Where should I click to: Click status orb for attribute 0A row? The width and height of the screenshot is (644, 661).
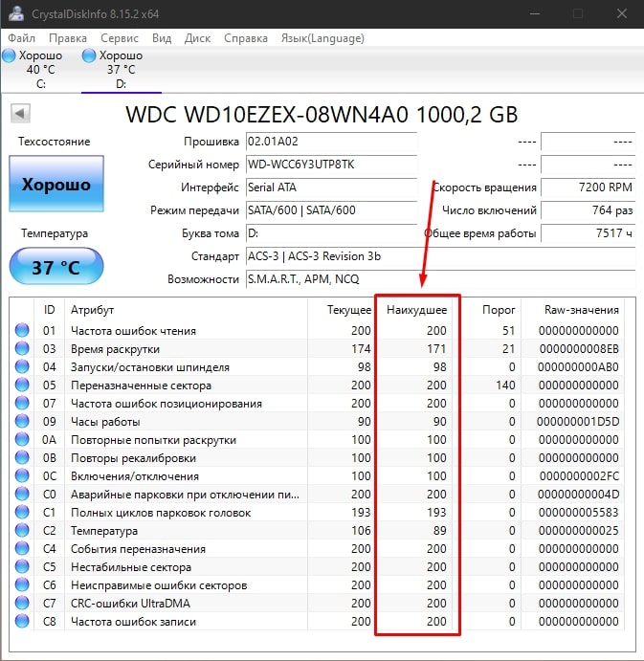pyautogui.click(x=22, y=439)
